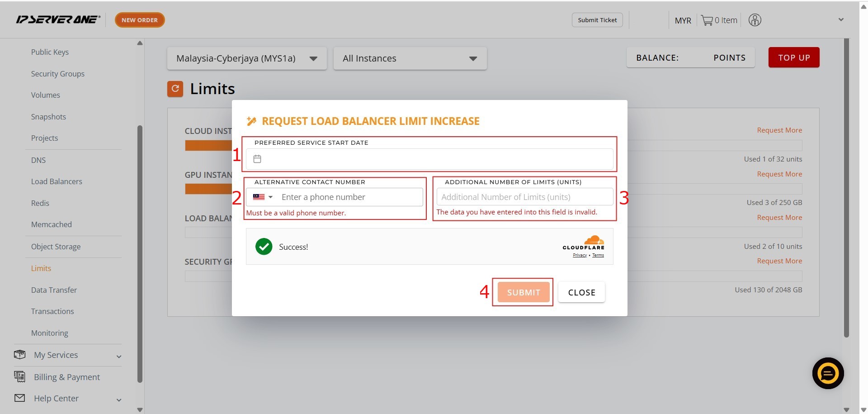
Task: Click the Submit Ticket button
Action: tap(597, 20)
